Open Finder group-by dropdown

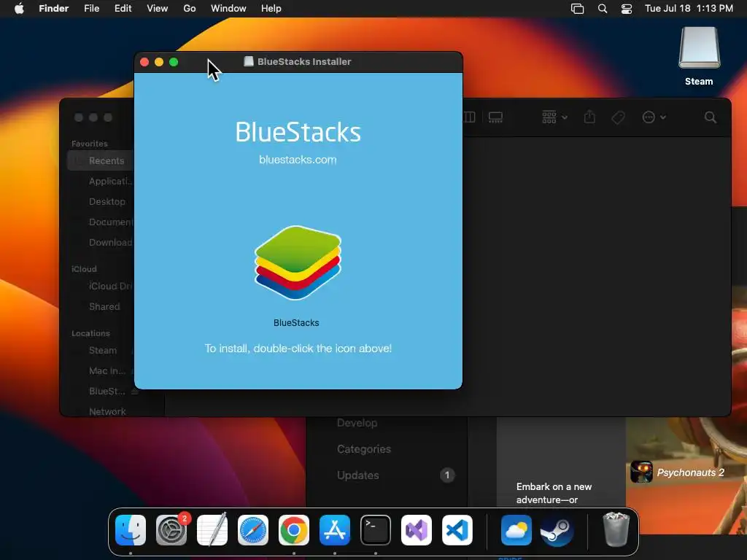[x=554, y=117]
